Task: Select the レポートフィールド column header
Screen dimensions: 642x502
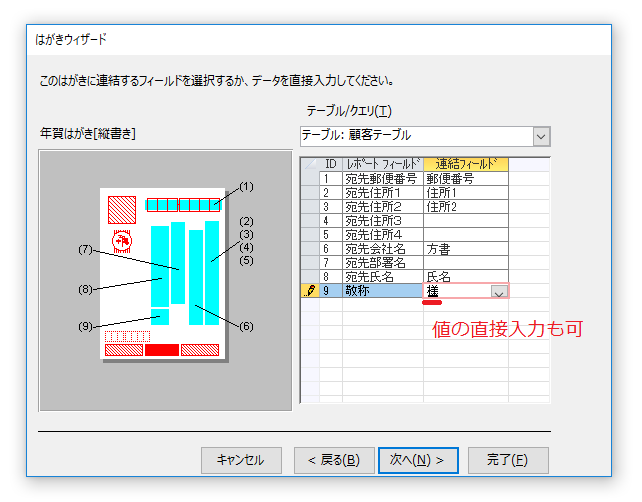Action: click(x=383, y=165)
